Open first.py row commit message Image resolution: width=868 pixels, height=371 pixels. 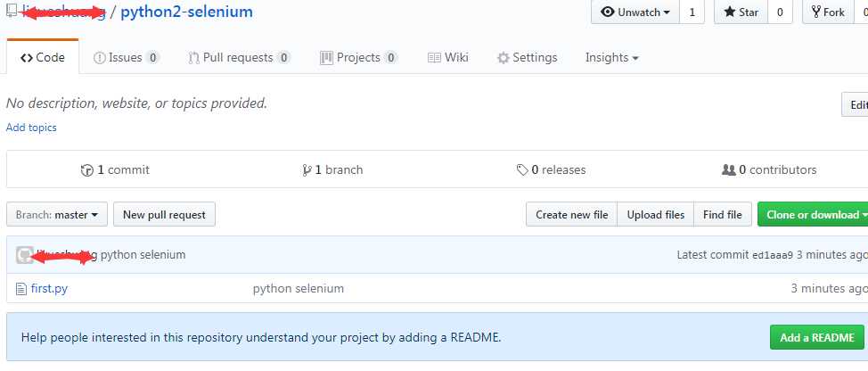point(299,288)
